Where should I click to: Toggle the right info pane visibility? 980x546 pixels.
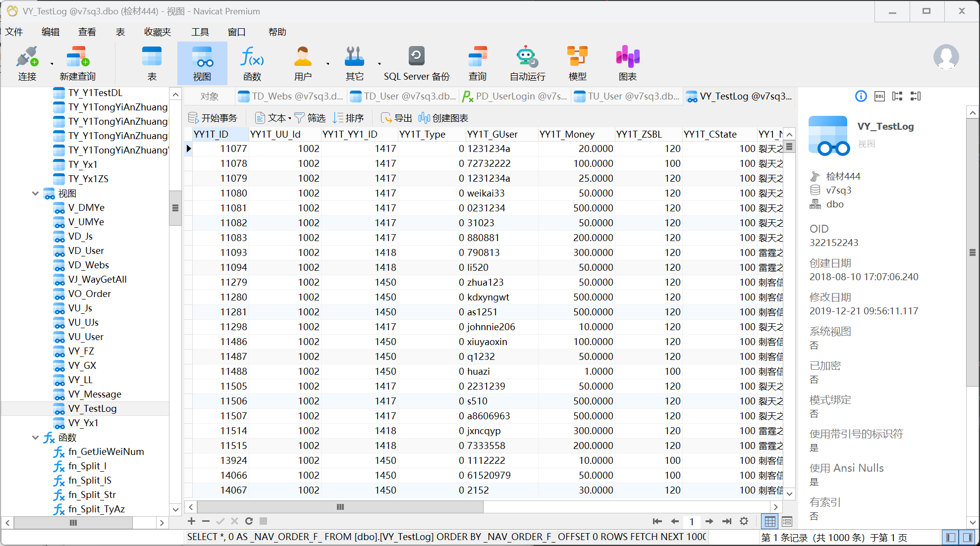[x=967, y=537]
